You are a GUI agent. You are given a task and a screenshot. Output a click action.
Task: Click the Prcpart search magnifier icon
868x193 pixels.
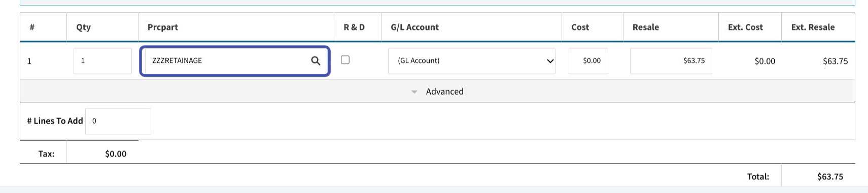316,61
